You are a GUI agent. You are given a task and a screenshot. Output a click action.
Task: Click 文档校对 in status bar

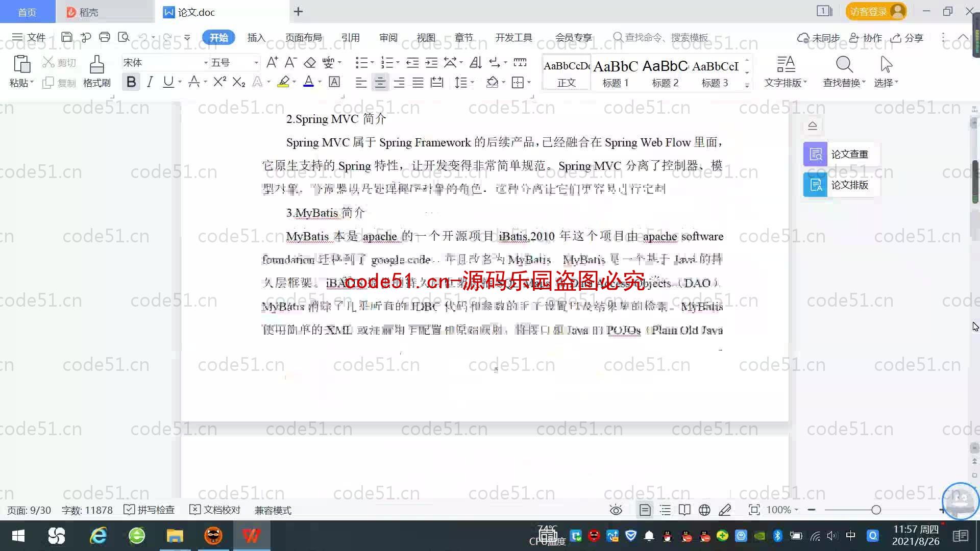pyautogui.click(x=215, y=510)
